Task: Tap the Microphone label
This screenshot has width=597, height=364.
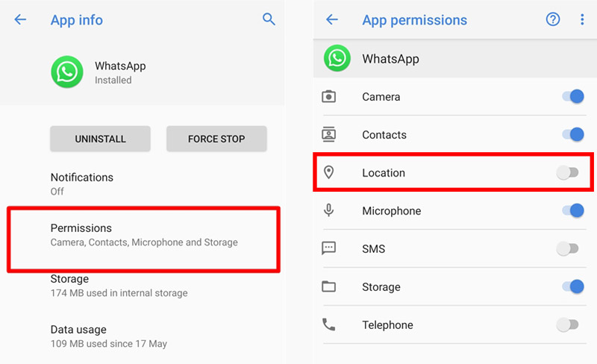Action: click(391, 211)
